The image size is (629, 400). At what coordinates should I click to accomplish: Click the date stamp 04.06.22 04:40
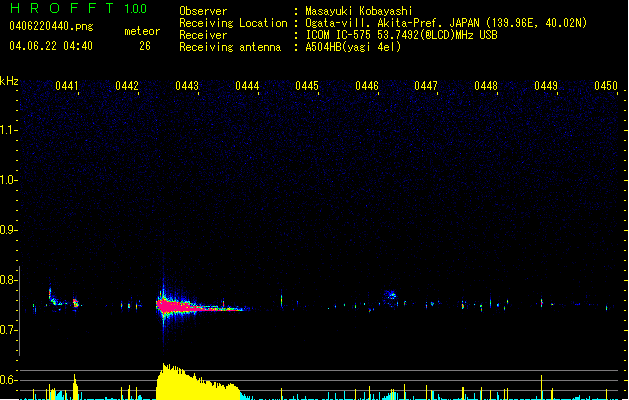click(51, 46)
